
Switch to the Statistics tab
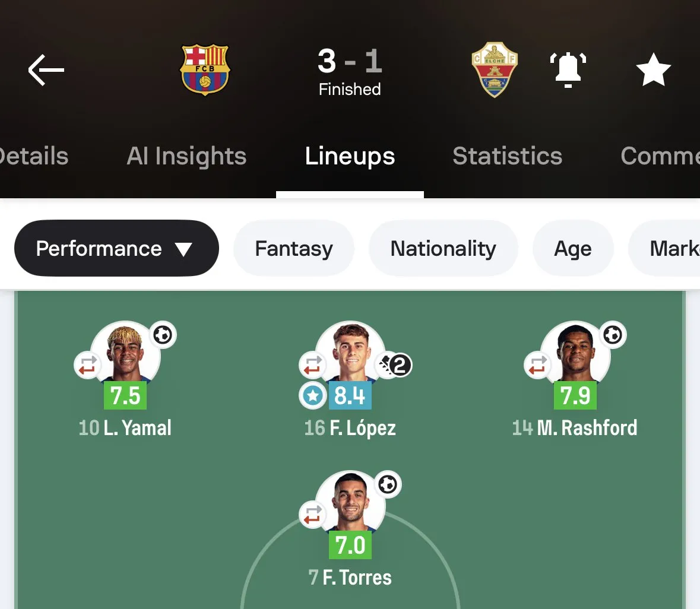pyautogui.click(x=507, y=156)
